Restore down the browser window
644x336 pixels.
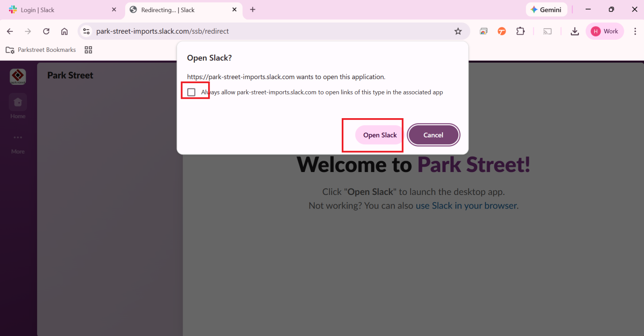(x=611, y=10)
